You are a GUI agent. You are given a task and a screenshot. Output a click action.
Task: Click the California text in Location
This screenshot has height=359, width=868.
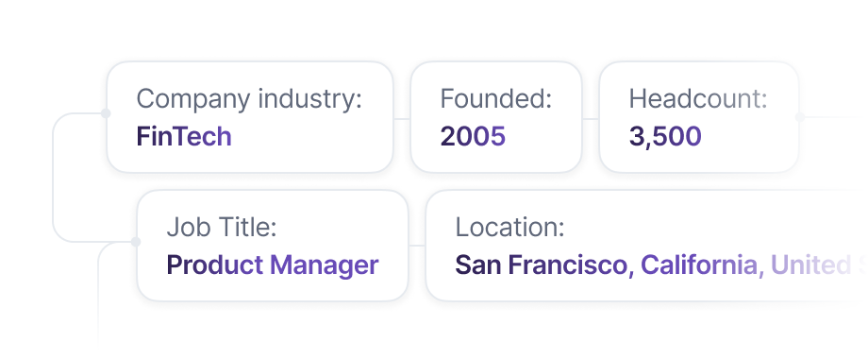(x=698, y=265)
